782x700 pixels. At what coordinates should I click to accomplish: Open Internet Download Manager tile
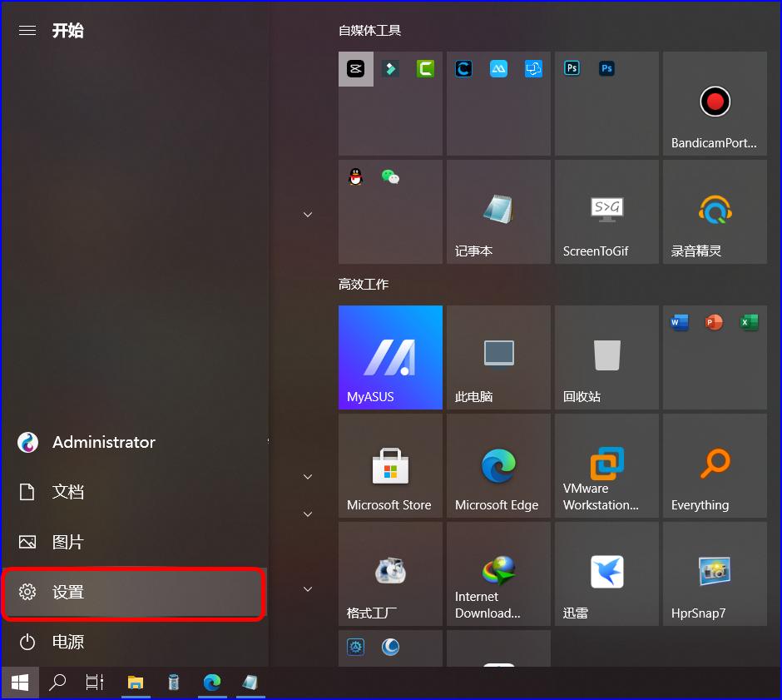tap(497, 573)
